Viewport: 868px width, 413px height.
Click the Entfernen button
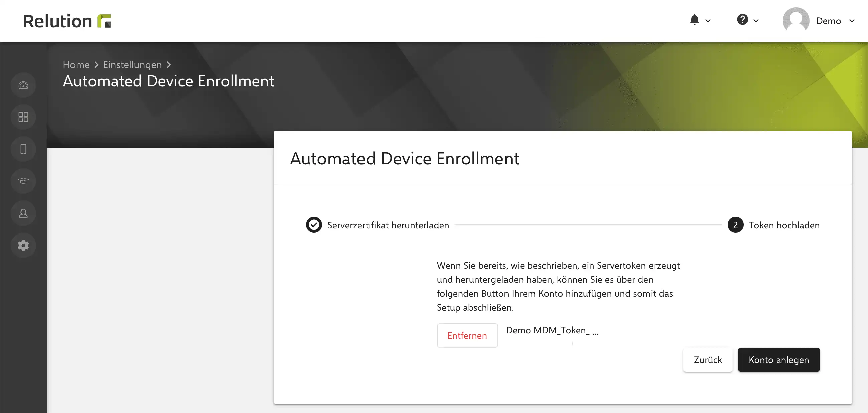pyautogui.click(x=467, y=335)
